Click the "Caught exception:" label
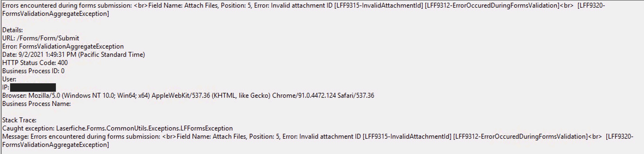Viewport: 644px width, 154px height. click(28, 128)
